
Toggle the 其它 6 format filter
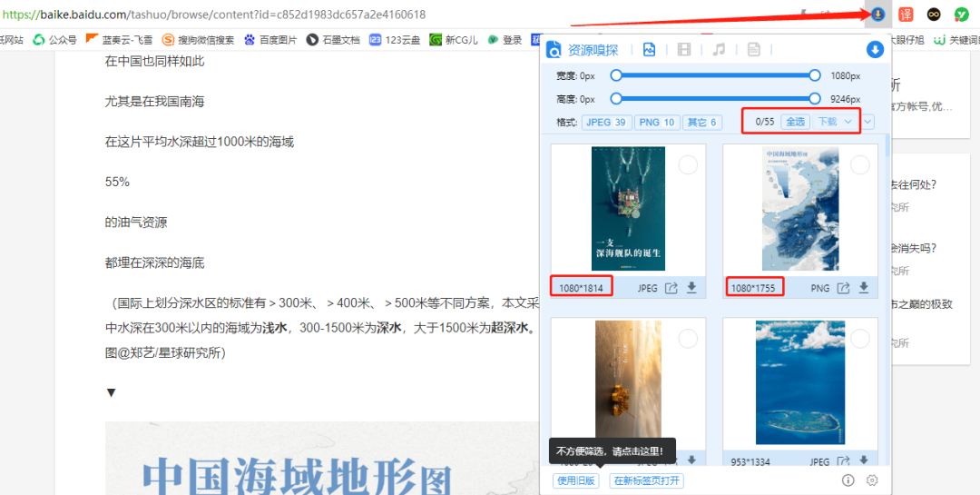point(702,122)
